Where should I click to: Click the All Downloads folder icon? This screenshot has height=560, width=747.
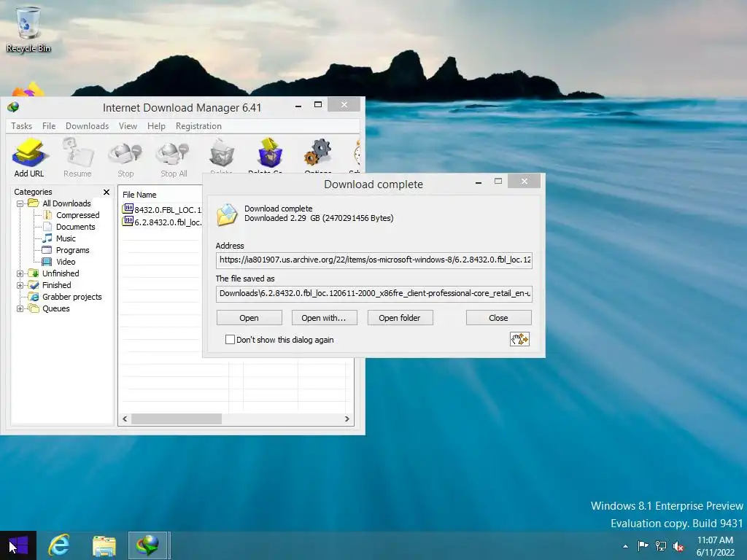coord(34,203)
